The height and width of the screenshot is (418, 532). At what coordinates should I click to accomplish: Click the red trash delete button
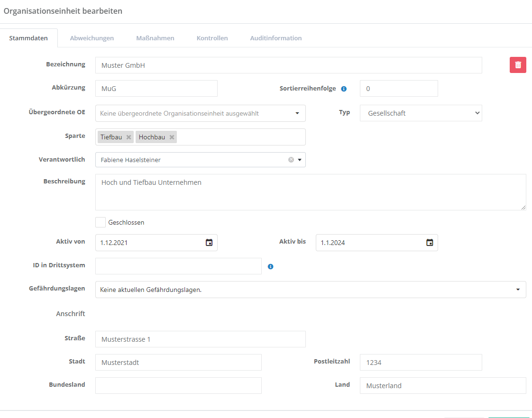518,65
